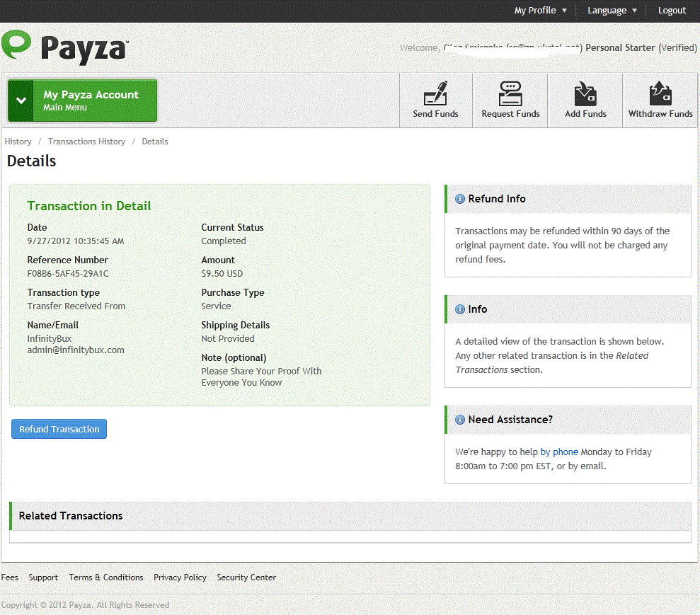Select the amount $9.50 USD

[222, 274]
